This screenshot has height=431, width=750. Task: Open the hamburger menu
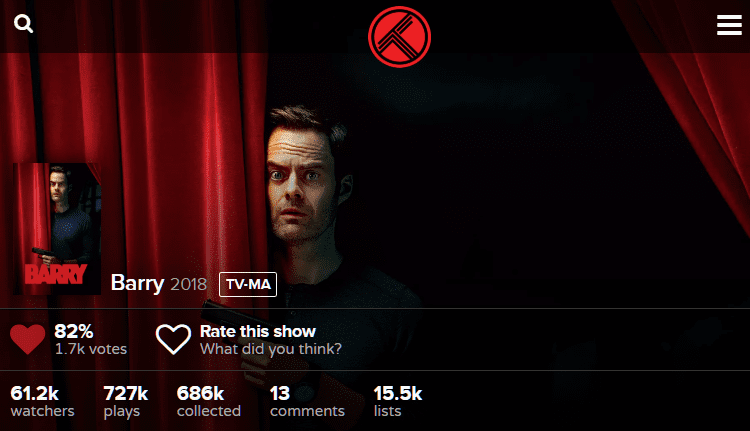point(729,25)
